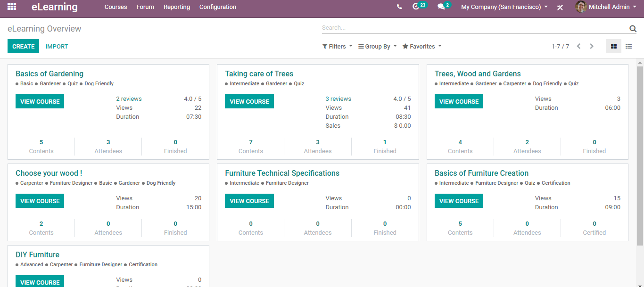The height and width of the screenshot is (287, 644).
Task: Focus the Search input field
Action: coord(475,28)
